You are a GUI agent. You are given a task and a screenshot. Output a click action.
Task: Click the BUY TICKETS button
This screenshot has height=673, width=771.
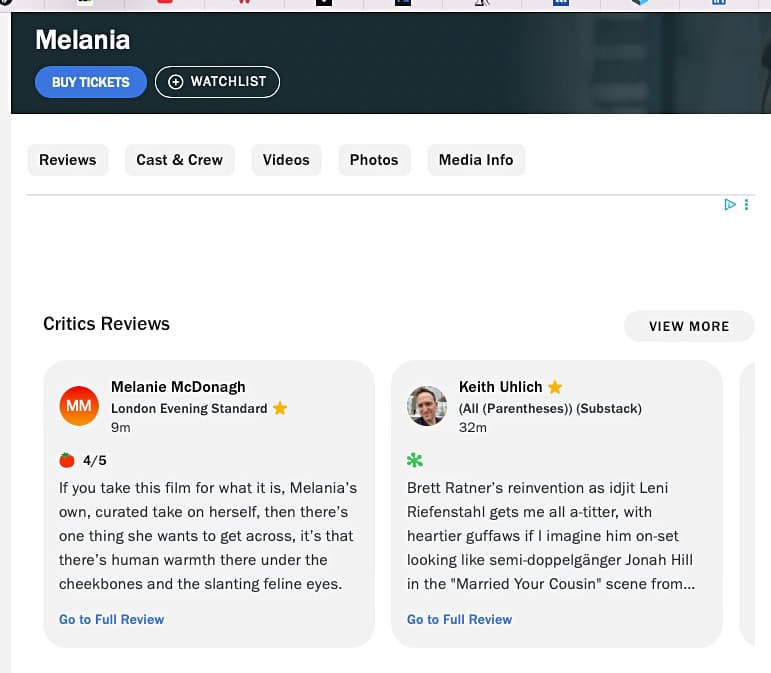point(91,82)
